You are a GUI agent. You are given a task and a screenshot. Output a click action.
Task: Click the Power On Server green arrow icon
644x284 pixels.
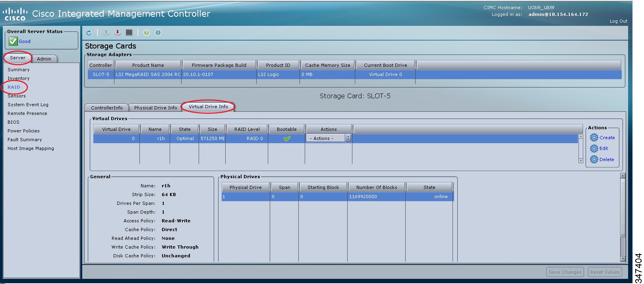pos(106,33)
